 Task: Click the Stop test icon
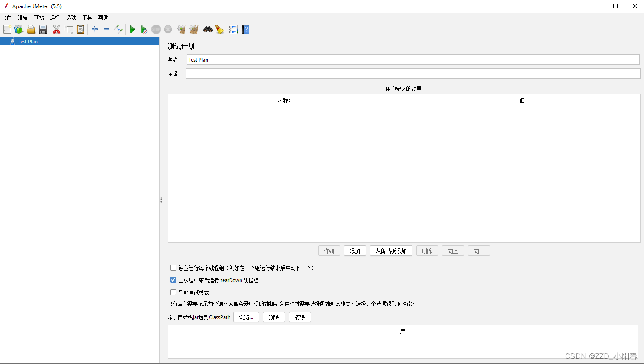[x=156, y=29]
